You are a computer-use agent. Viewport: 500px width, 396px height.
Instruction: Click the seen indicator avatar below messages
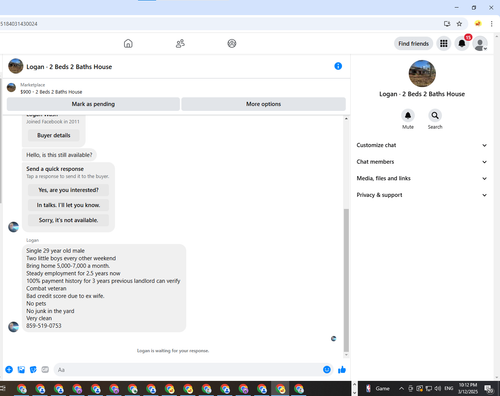click(x=333, y=339)
